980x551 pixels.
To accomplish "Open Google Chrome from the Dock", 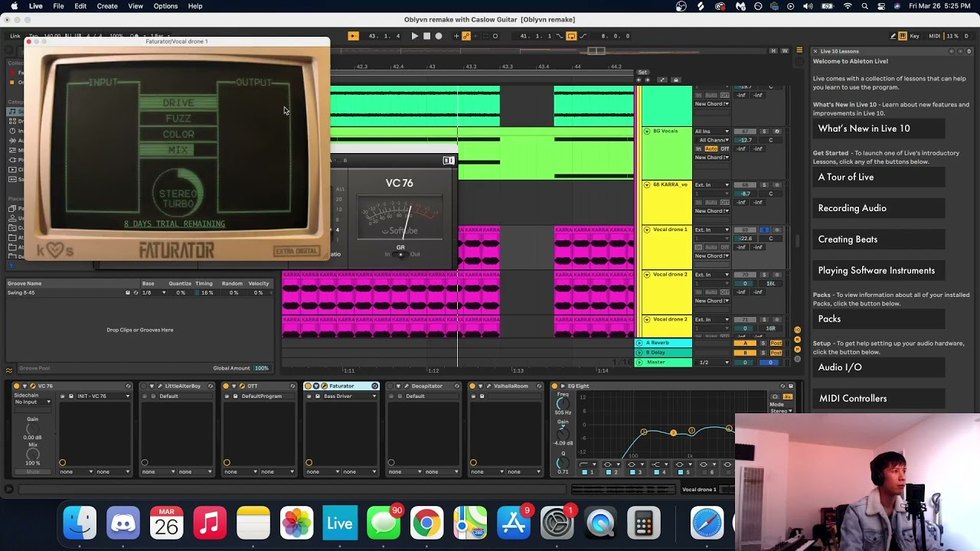I will point(426,524).
